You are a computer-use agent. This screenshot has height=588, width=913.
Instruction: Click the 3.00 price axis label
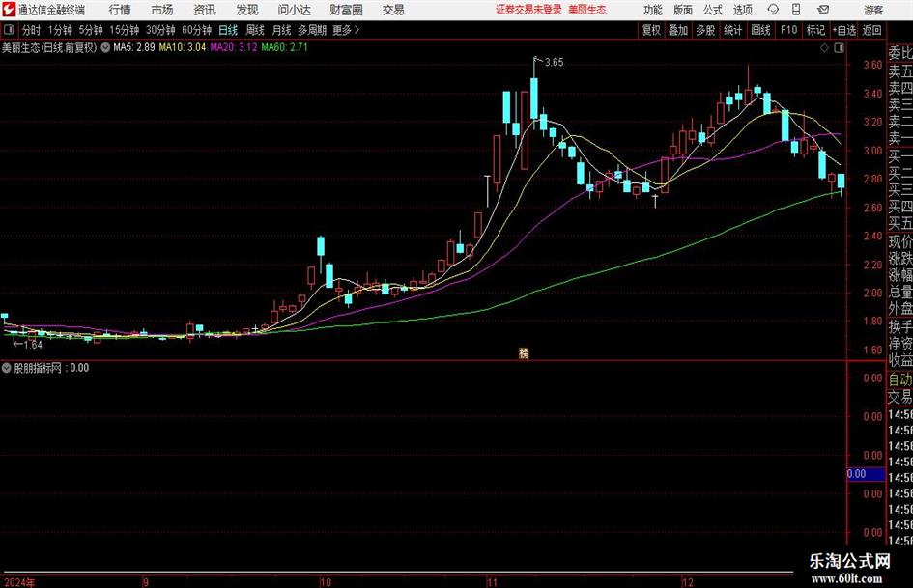pyautogui.click(x=872, y=151)
